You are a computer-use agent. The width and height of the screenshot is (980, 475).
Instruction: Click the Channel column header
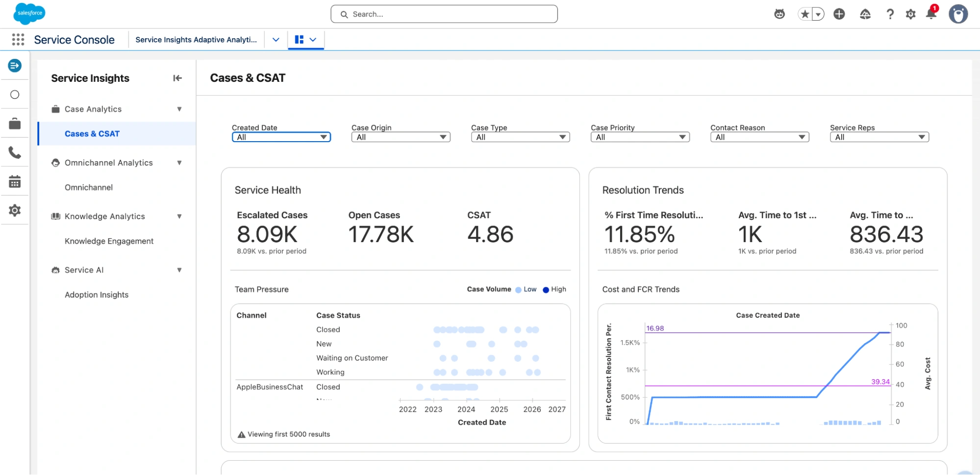pos(251,316)
